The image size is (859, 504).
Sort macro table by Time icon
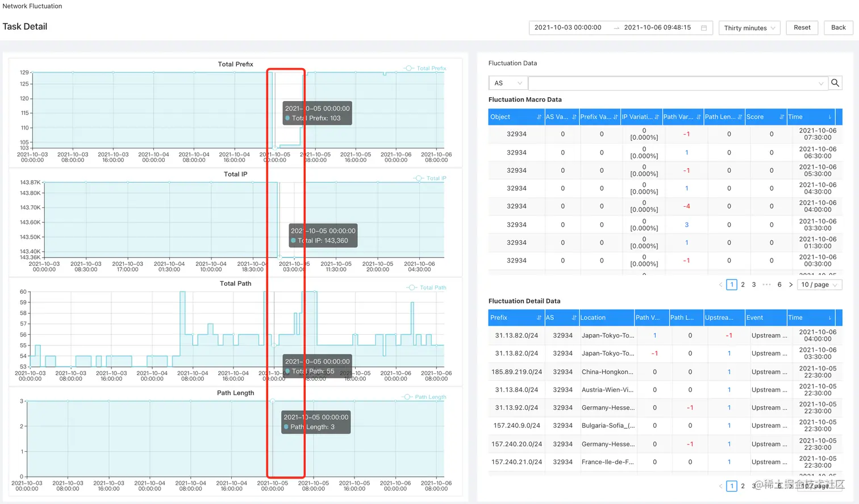coord(830,117)
